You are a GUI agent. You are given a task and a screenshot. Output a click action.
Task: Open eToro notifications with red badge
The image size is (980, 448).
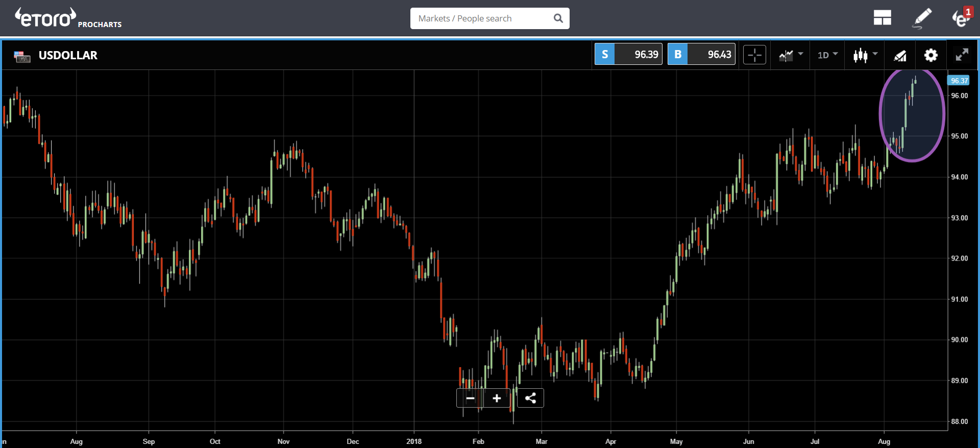coord(961,18)
